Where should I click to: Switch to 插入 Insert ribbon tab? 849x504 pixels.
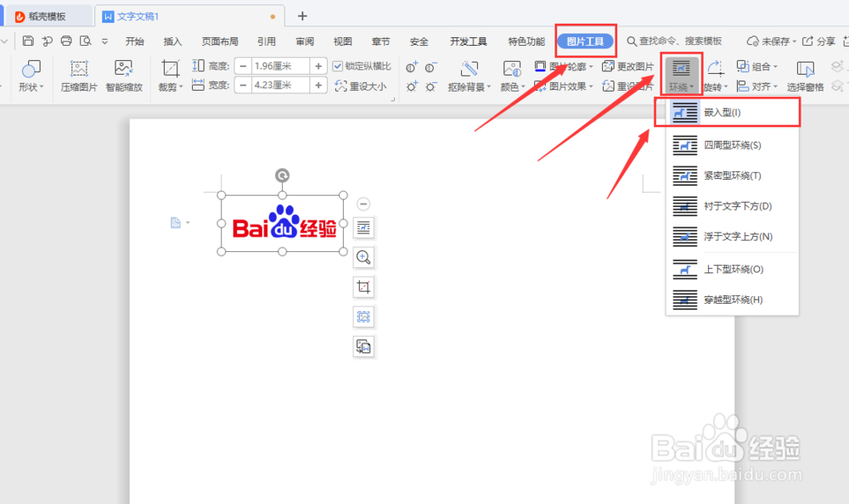click(172, 41)
